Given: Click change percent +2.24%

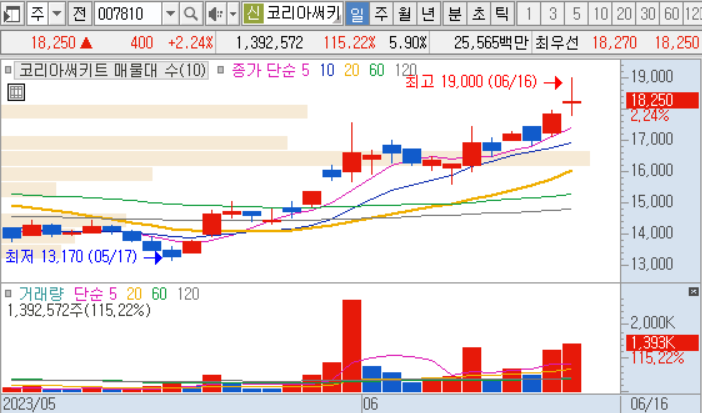Looking at the screenshot, I should (191, 43).
